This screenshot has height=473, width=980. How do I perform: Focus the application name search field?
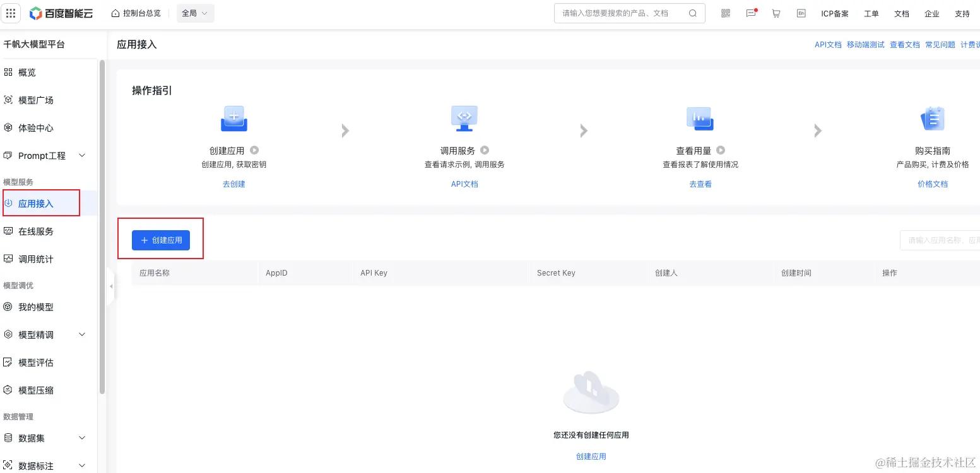coord(940,240)
